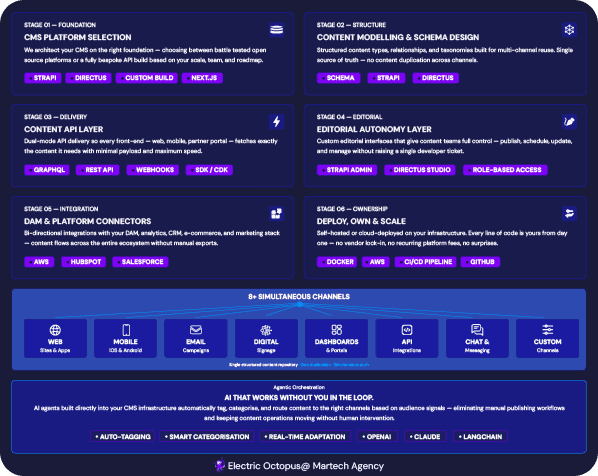The image size is (598, 476).
Task: Select the REAL-TIME ADAPTATION tag
Action: tap(305, 436)
